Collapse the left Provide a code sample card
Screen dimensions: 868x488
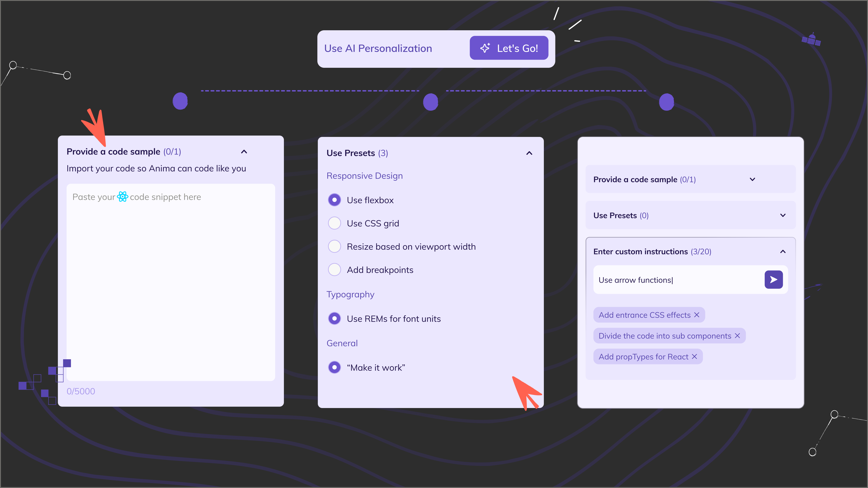pos(244,152)
